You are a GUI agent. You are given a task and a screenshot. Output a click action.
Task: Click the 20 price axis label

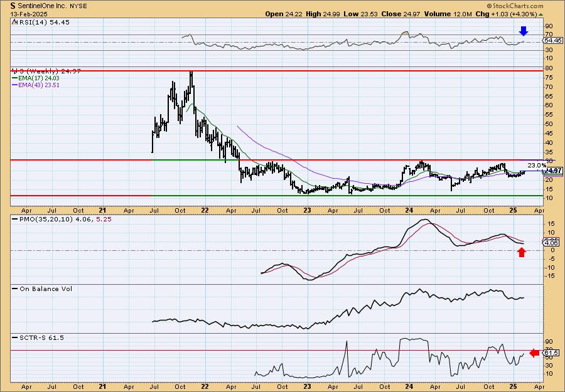(549, 179)
